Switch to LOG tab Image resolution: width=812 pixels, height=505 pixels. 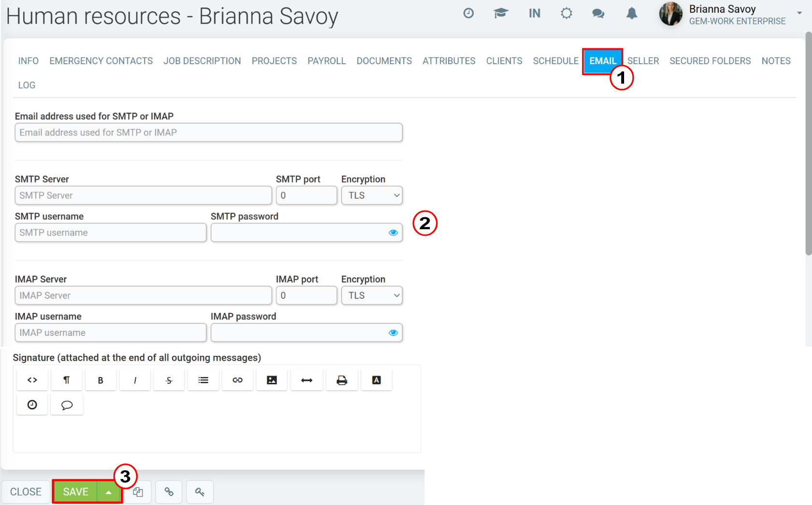27,85
